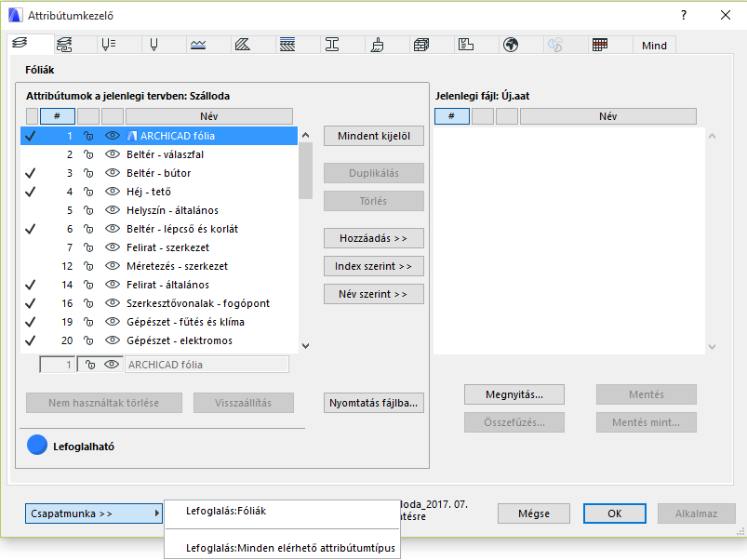Open the Zone Categories tab icon

tap(466, 45)
